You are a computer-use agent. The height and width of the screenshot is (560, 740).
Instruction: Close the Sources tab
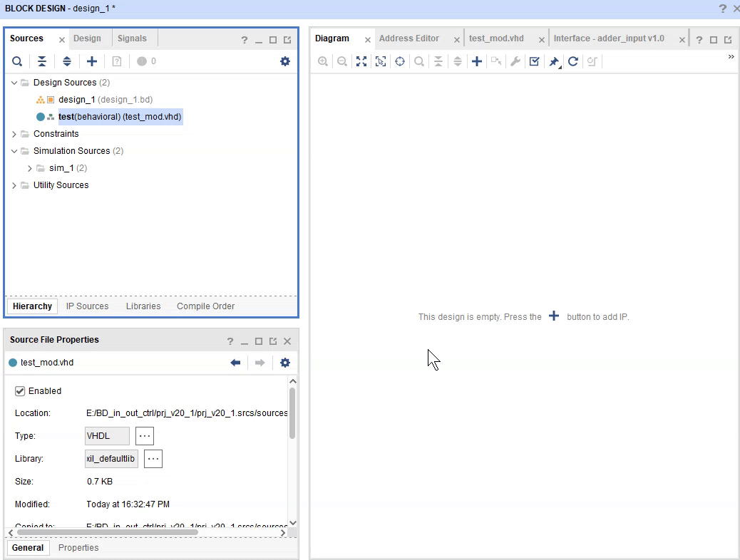62,40
